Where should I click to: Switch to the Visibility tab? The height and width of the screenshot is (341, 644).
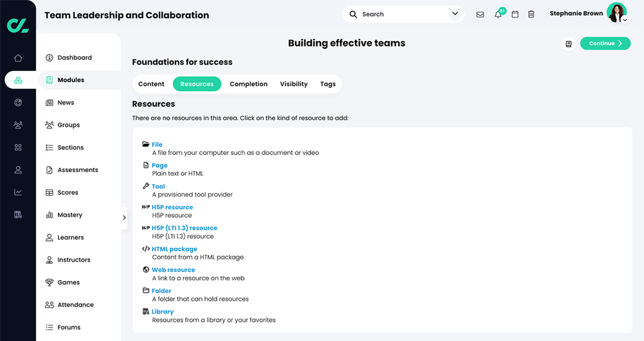293,84
